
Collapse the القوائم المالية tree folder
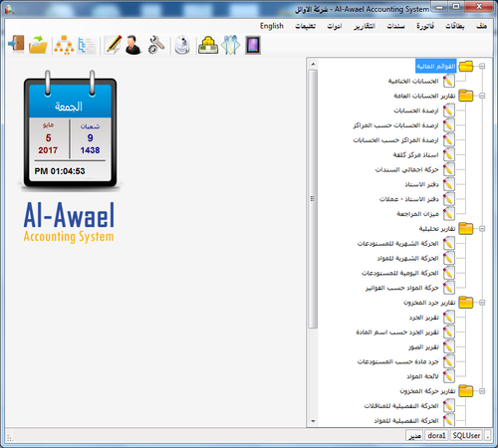(x=482, y=66)
